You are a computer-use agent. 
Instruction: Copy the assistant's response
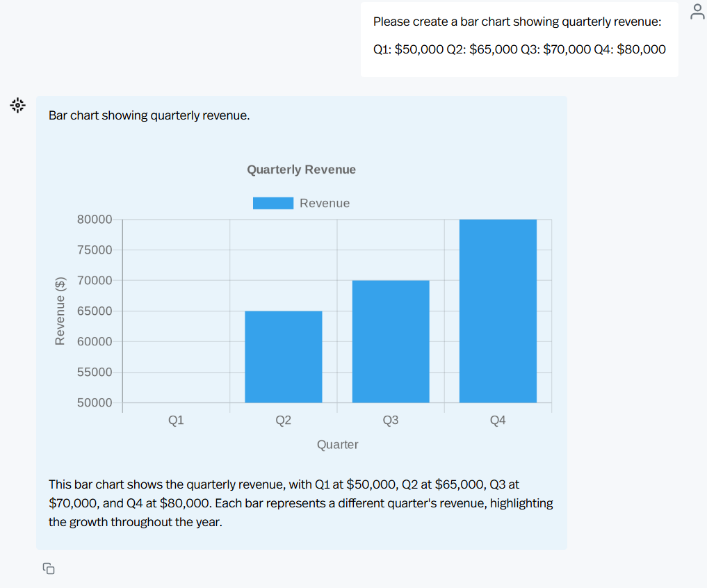click(49, 569)
